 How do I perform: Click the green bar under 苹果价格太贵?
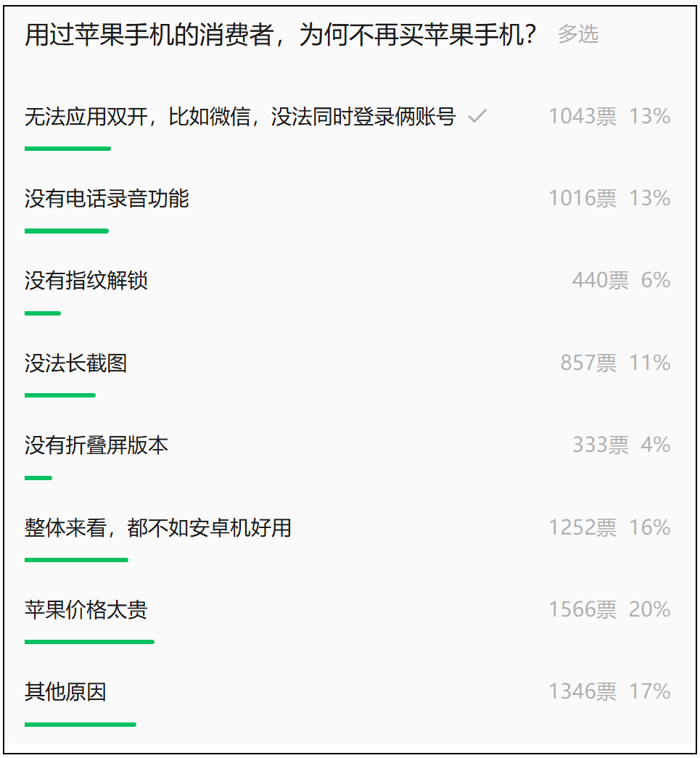tap(89, 642)
